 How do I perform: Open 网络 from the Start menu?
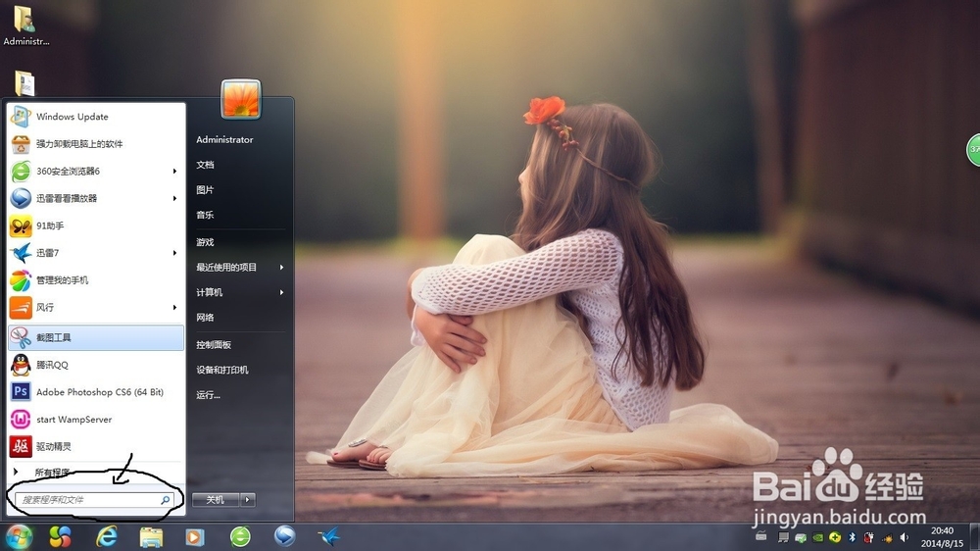(205, 317)
